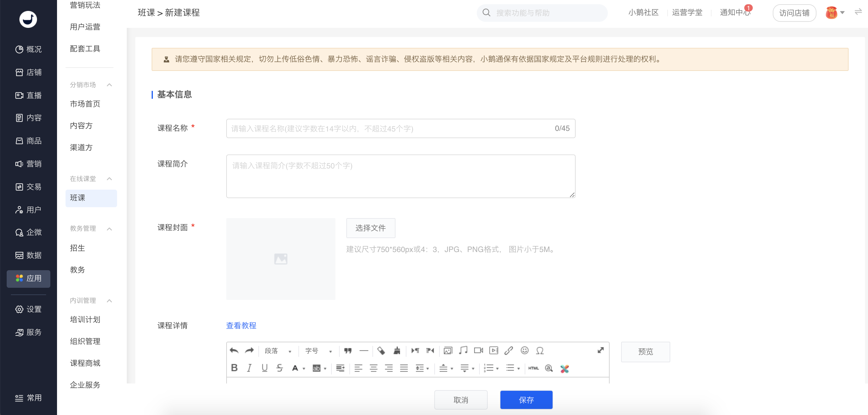
Task: Open the emoji smiley picker
Action: tap(524, 351)
